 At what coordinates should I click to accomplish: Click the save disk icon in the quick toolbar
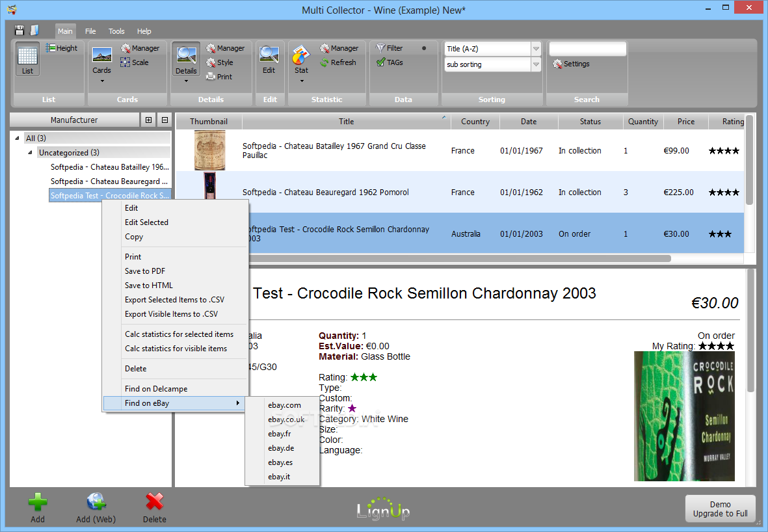pos(19,31)
